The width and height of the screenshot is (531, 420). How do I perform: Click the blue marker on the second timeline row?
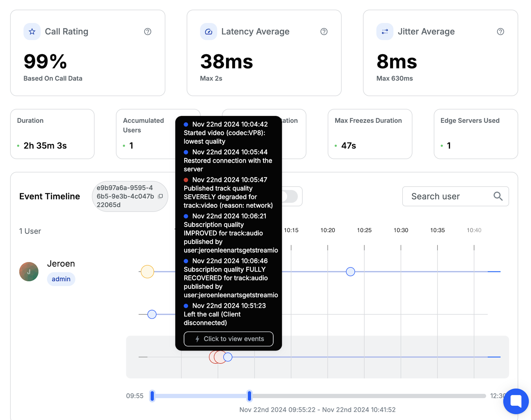tap(152, 314)
